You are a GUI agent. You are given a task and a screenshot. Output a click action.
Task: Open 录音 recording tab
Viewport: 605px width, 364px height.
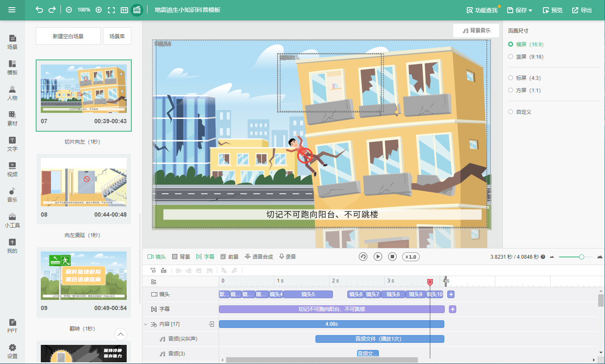tap(287, 257)
